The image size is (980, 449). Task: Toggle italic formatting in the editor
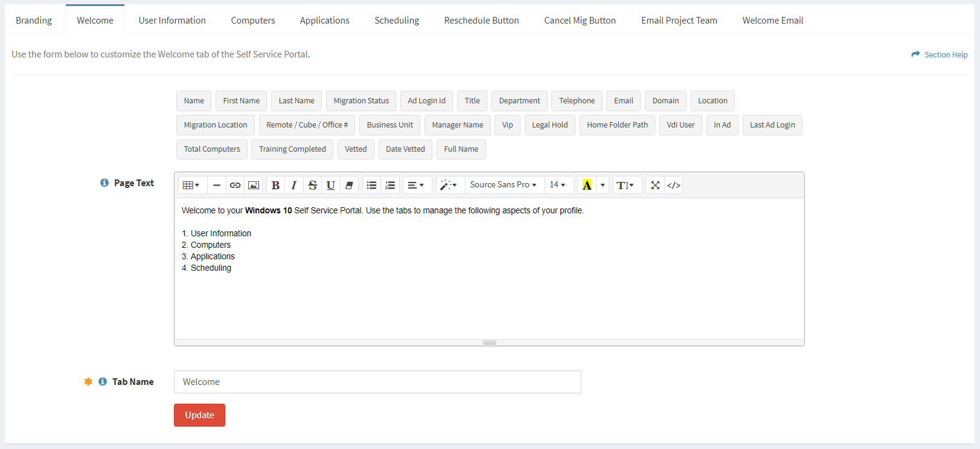pyautogui.click(x=294, y=185)
